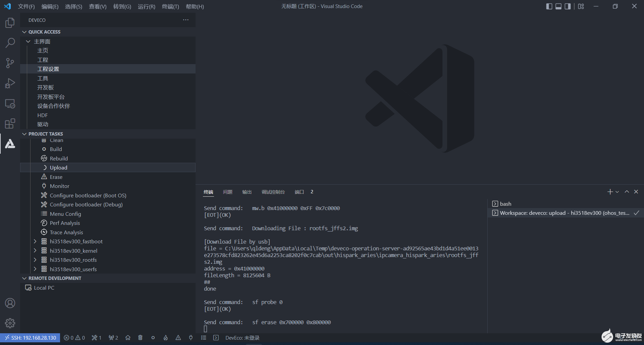The width and height of the screenshot is (644, 345).
Task: Click the home icon in status bar
Action: (128, 338)
